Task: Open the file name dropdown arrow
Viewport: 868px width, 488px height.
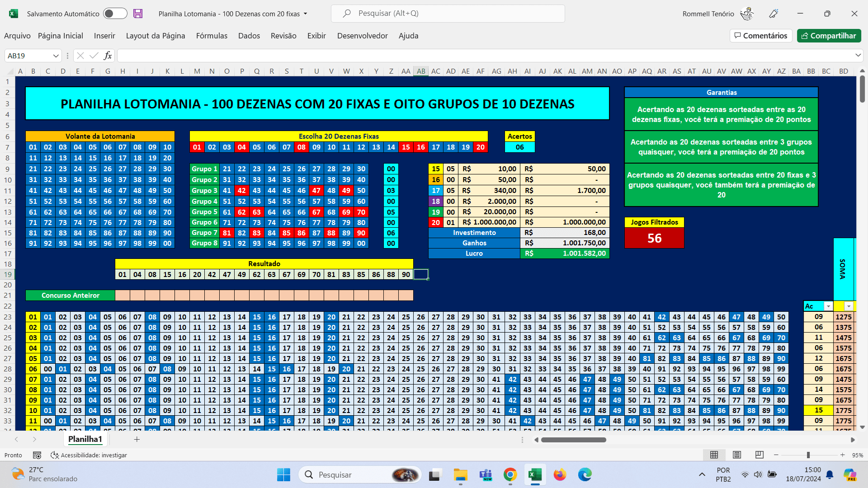Action: [306, 14]
